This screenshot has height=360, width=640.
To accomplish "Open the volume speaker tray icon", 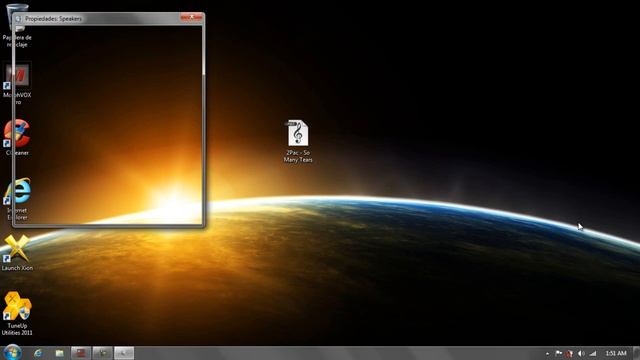I will click(x=581, y=353).
